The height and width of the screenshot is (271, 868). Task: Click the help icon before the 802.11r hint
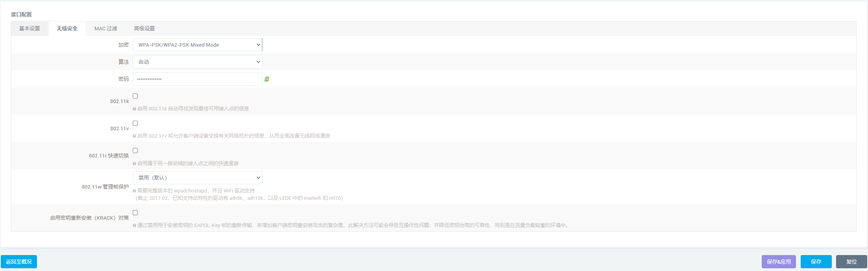coord(134,164)
